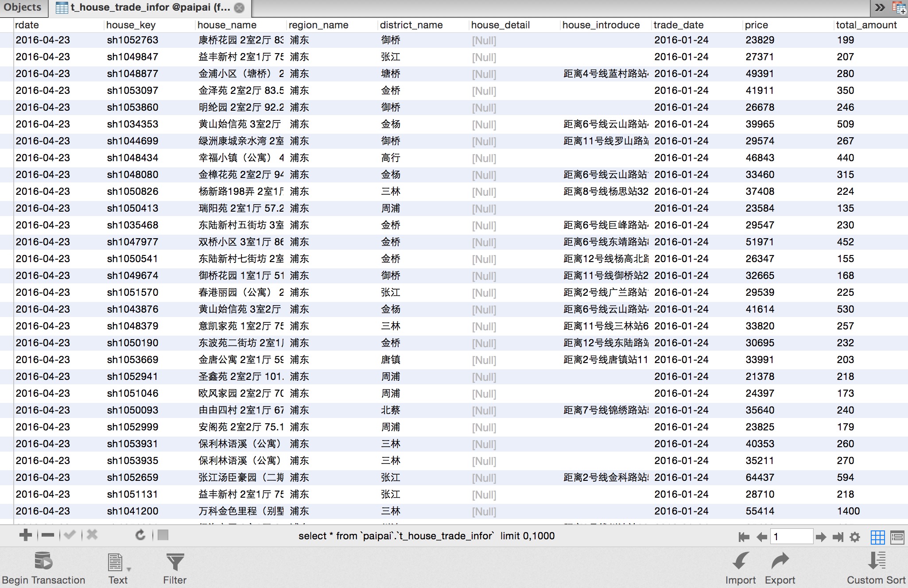Click the more tabs expander arrow
This screenshot has height=588, width=908.
880,8
